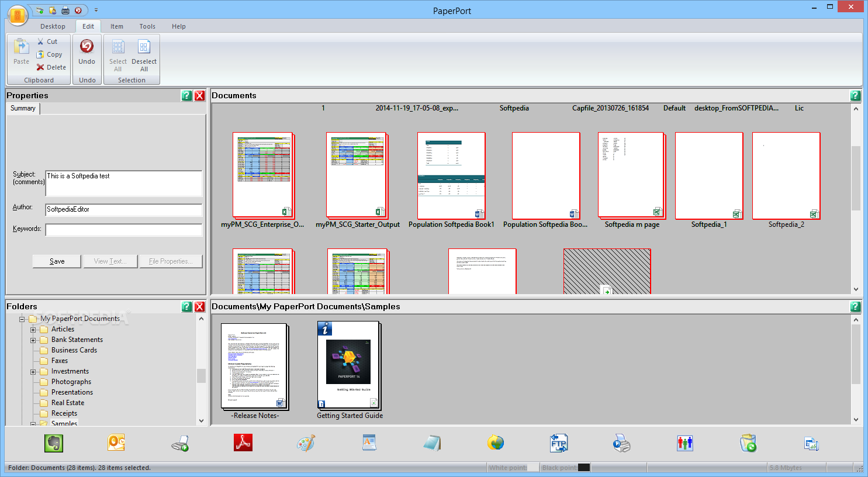The height and width of the screenshot is (477, 868).
Task: Send to Outlook icon in bottom bar
Action: tap(116, 443)
